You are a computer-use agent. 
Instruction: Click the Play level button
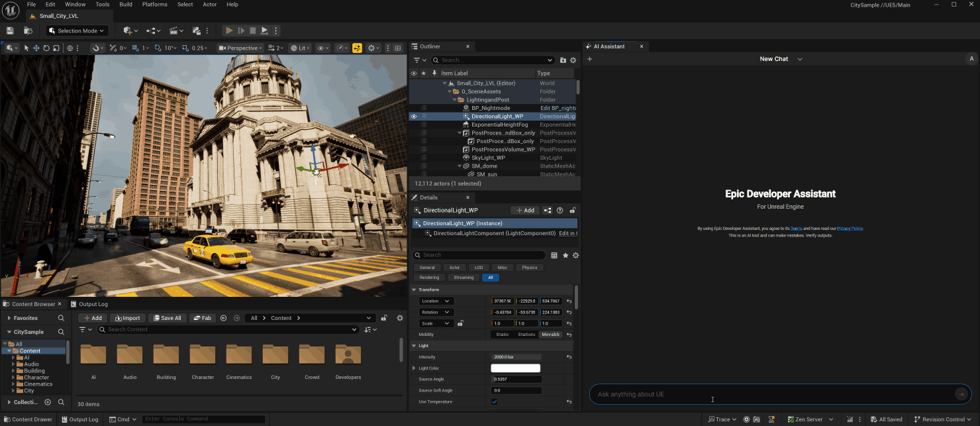229,30
